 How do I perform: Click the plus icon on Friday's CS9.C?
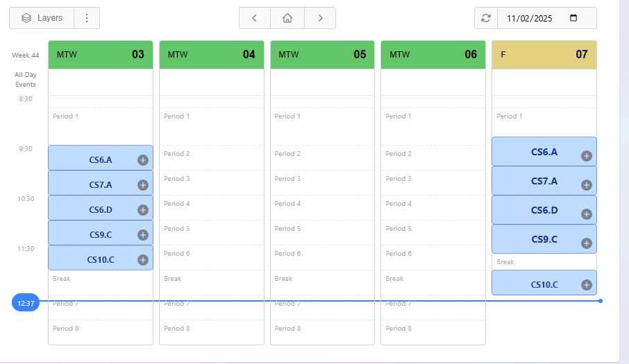(x=586, y=243)
